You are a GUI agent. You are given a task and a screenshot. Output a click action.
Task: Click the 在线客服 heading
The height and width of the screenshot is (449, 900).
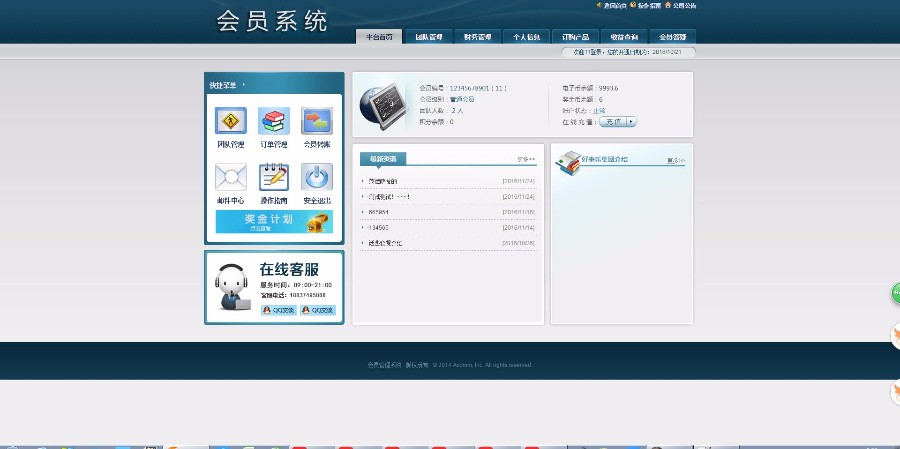pos(289,269)
